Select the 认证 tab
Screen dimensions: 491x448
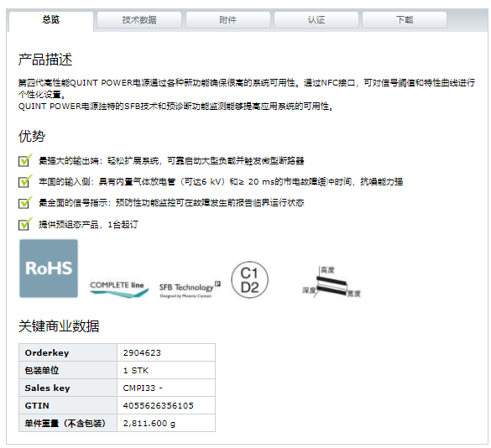[316, 20]
